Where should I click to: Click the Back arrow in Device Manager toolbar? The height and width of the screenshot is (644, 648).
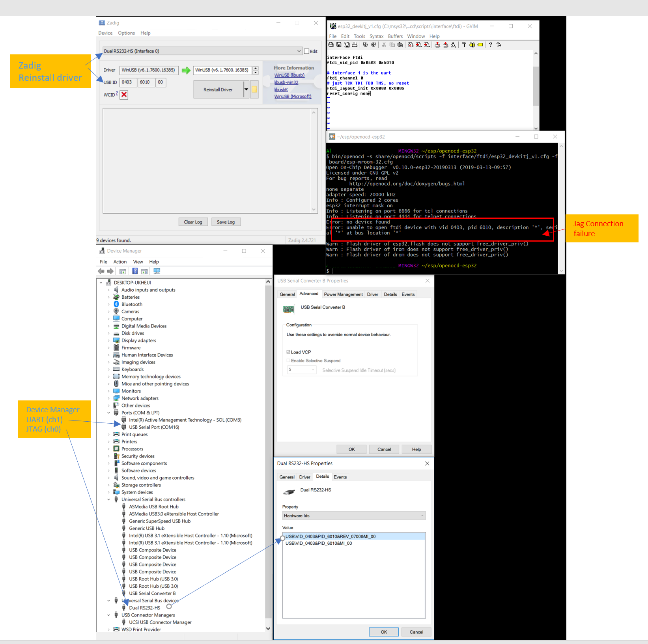coord(101,271)
